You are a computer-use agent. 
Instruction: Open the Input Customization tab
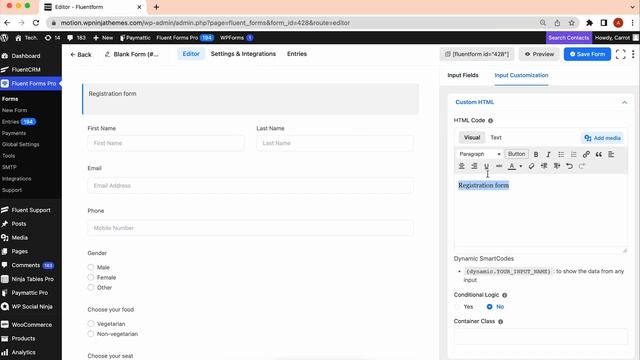[x=521, y=75]
